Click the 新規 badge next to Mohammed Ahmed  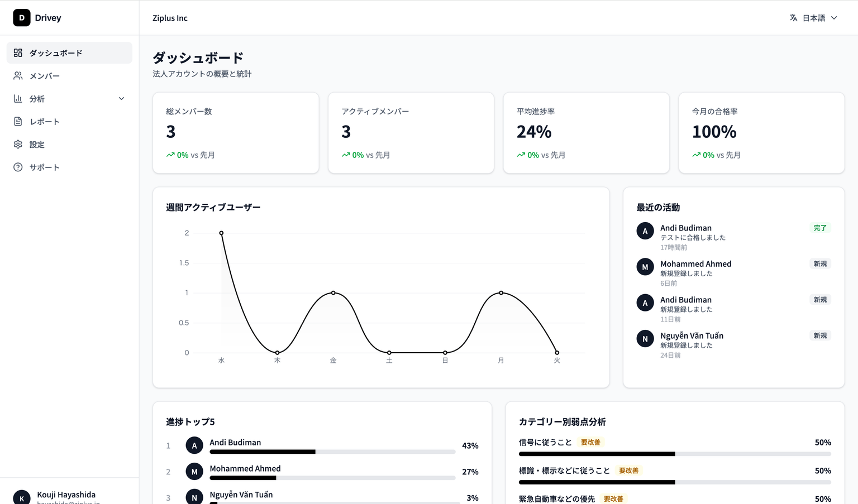click(x=820, y=263)
